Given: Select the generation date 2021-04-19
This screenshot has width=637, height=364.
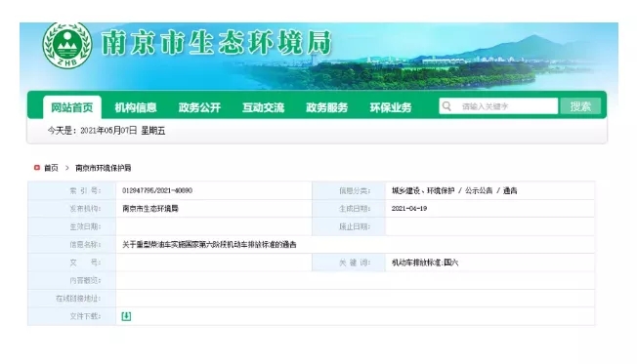Looking at the screenshot, I should tap(409, 208).
